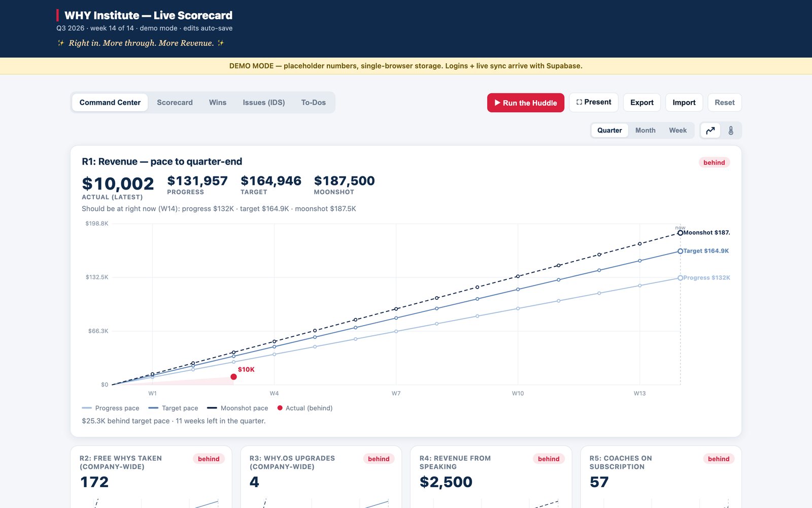Go to the Wins tab
812x508 pixels.
[x=218, y=103]
